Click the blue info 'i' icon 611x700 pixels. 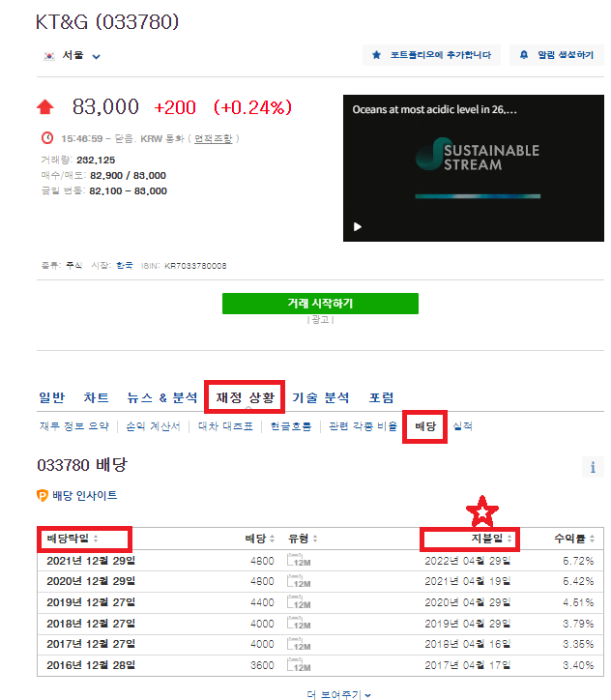[593, 467]
